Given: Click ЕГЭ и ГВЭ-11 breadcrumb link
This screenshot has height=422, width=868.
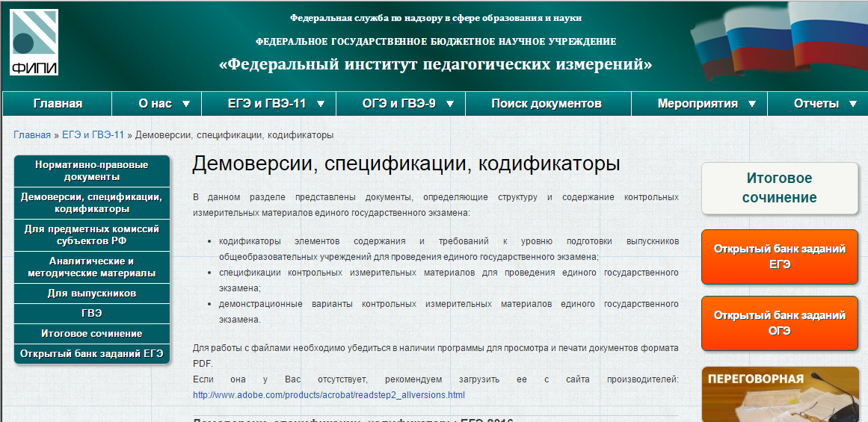Looking at the screenshot, I should click(x=93, y=135).
